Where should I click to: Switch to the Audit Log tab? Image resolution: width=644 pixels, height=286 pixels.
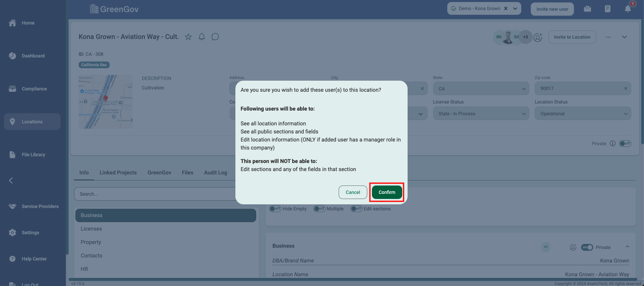pyautogui.click(x=216, y=172)
